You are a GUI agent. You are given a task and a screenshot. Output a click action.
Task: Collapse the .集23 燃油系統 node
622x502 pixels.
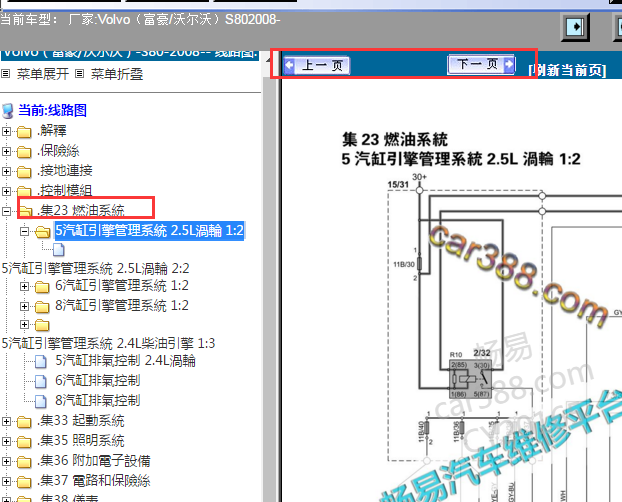tap(6, 211)
